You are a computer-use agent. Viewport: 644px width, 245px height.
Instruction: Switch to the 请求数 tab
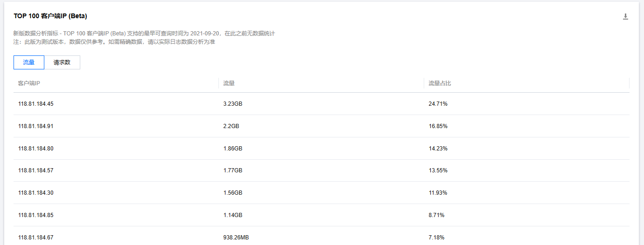[x=62, y=62]
